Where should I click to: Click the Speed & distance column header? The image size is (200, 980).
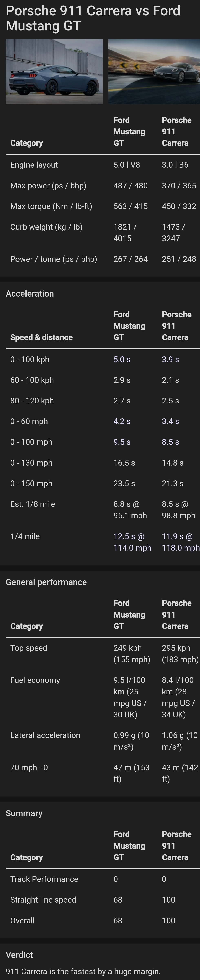41,337
